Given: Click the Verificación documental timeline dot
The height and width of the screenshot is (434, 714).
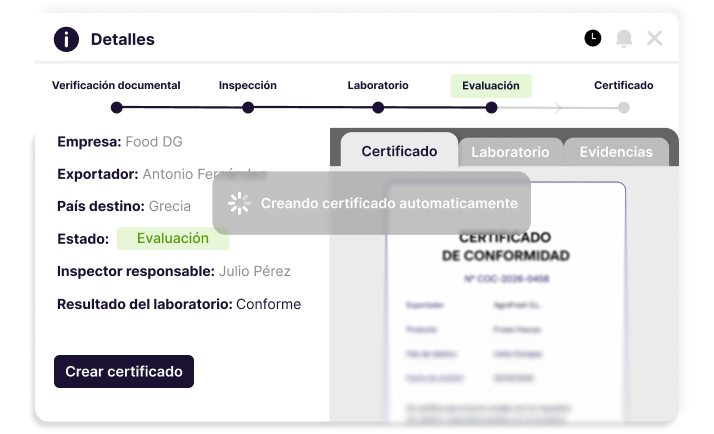Looking at the screenshot, I should point(117,108).
